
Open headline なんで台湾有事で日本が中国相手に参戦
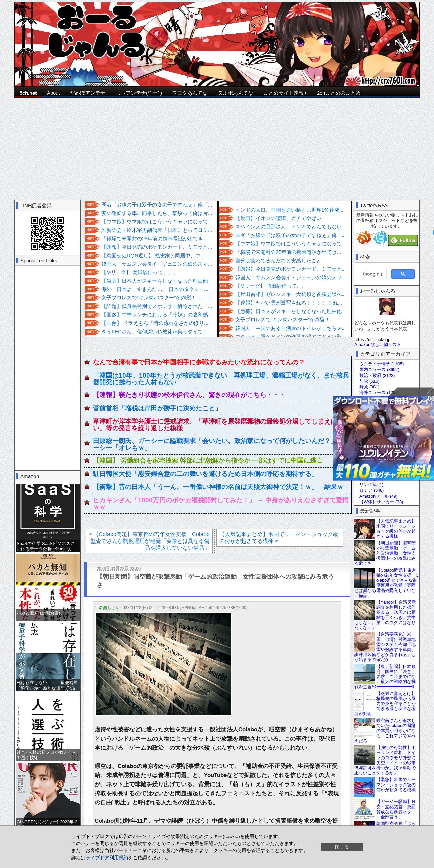pyautogui.click(x=199, y=362)
